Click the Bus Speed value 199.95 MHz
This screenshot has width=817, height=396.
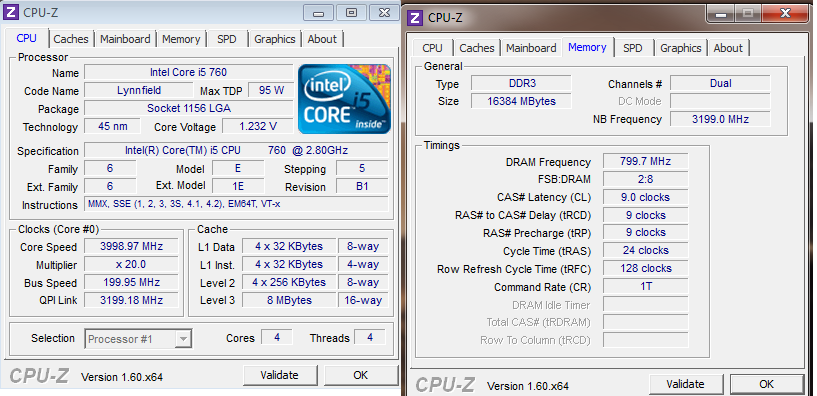131,282
